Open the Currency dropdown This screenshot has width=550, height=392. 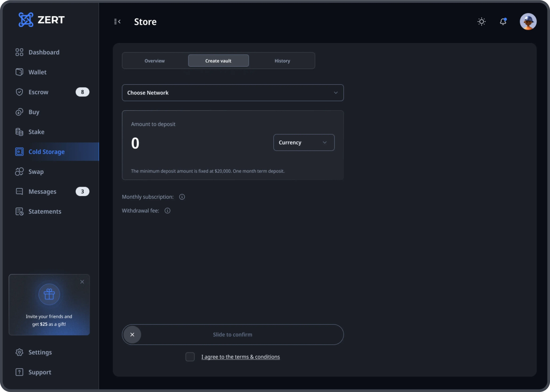pos(304,142)
